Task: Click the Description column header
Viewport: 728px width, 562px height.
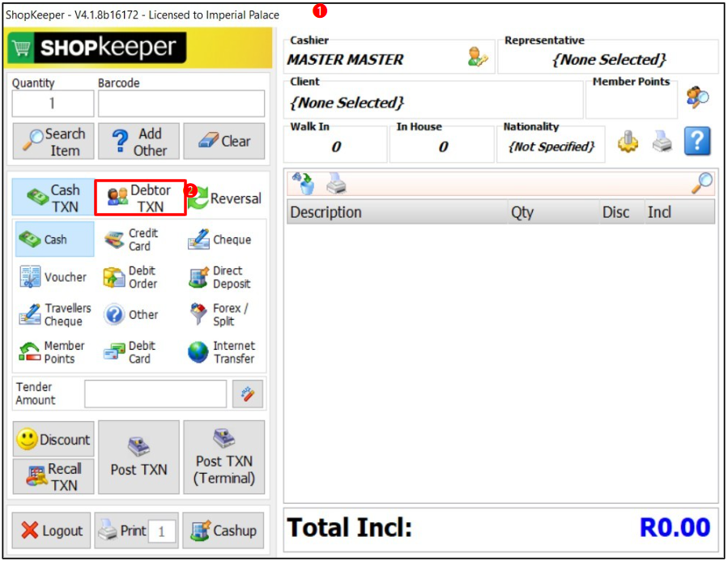Action: [x=398, y=212]
